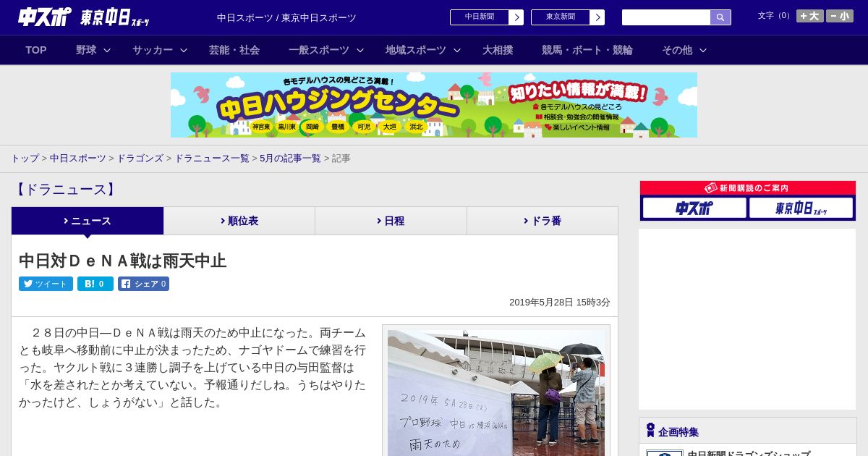Viewport: 868px width, 456px height.
Task: Open 芸能・社会 navigation item
Action: point(234,50)
